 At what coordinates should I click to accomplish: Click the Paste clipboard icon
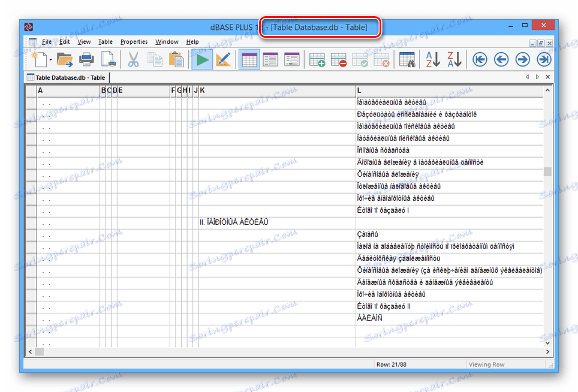(x=176, y=59)
